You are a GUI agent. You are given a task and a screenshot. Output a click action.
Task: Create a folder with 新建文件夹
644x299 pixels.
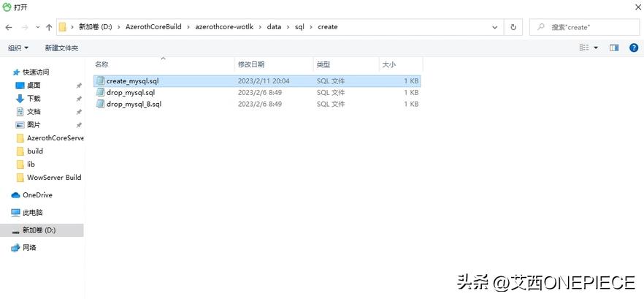tap(61, 48)
